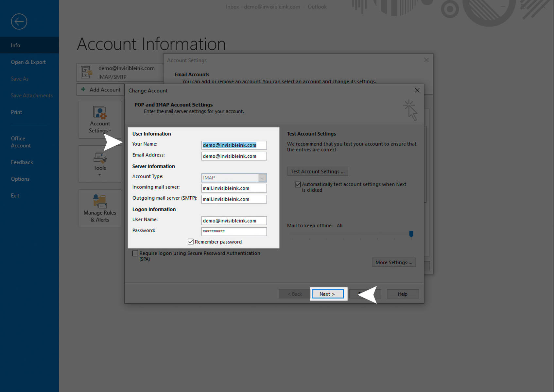The height and width of the screenshot is (392, 554).
Task: Click the Your Name input field
Action: coord(234,145)
